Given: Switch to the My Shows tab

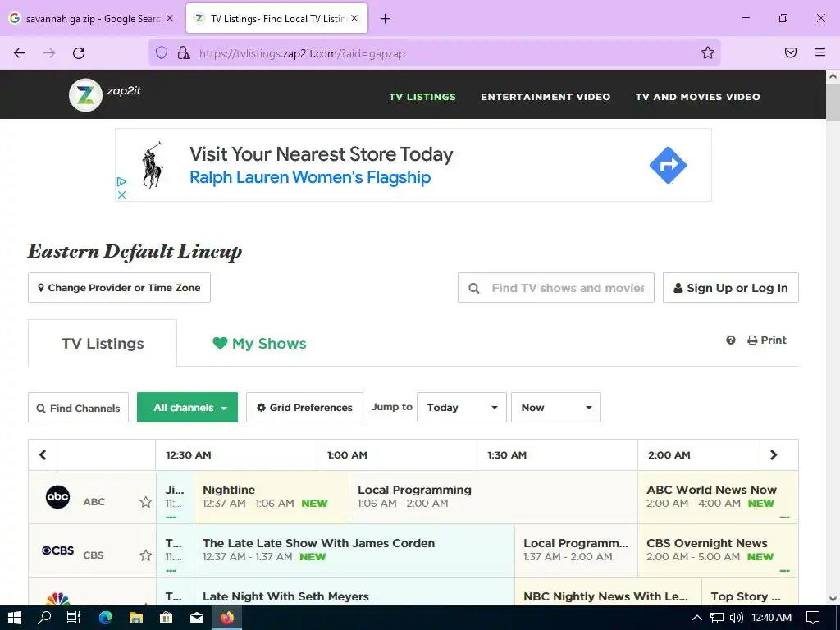Looking at the screenshot, I should pyautogui.click(x=259, y=344).
